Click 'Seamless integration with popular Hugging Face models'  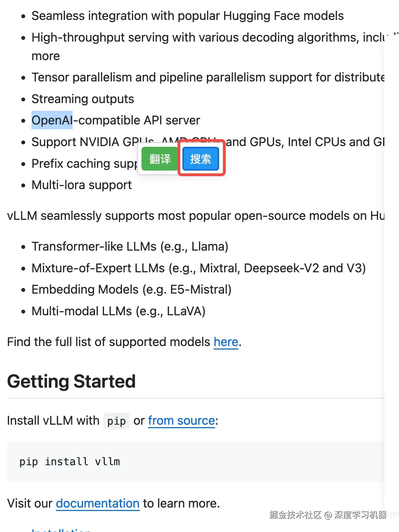[x=188, y=16]
